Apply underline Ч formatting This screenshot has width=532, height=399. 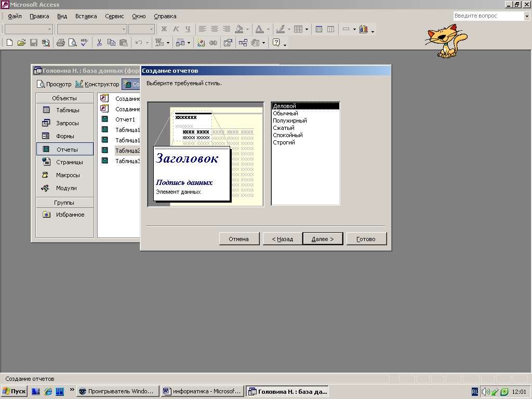tap(188, 29)
